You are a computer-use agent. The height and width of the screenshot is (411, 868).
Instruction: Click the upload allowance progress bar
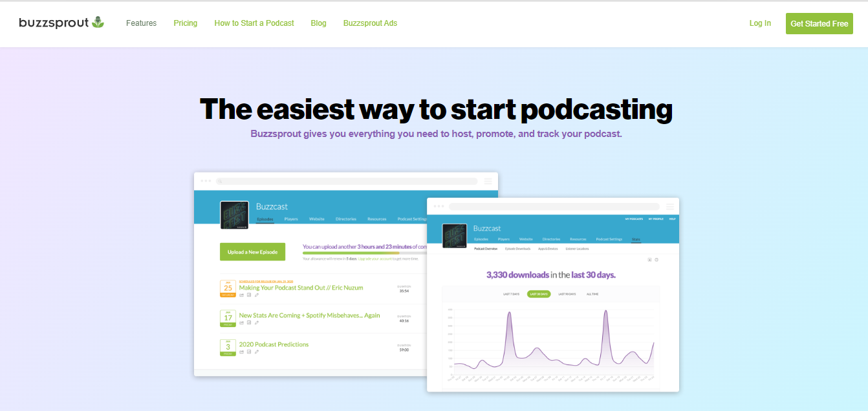tap(364, 253)
